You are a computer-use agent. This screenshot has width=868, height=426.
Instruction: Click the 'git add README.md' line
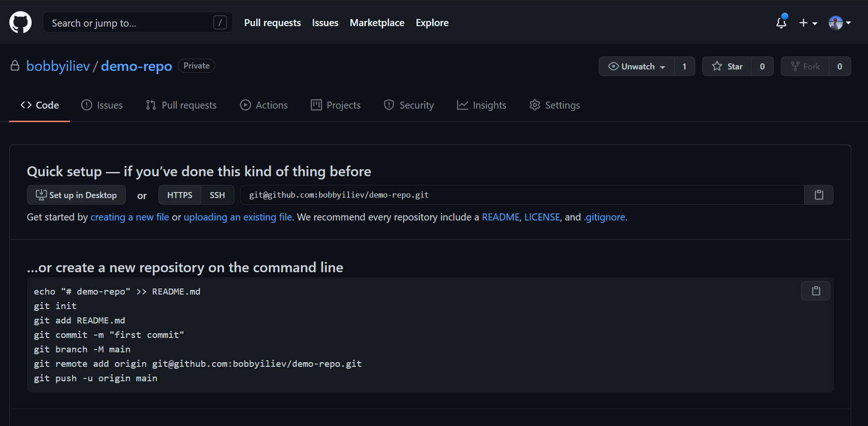(x=79, y=320)
